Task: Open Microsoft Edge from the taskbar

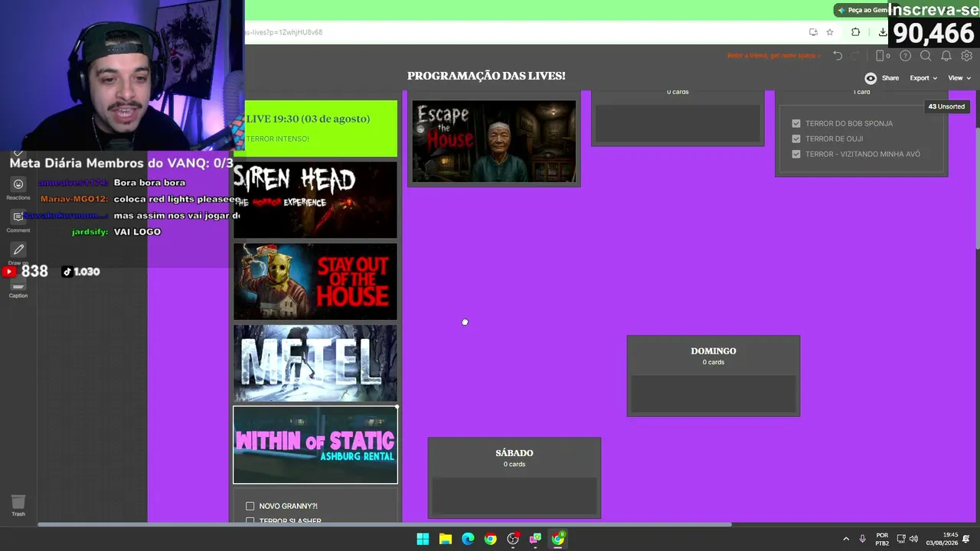Action: (x=468, y=539)
